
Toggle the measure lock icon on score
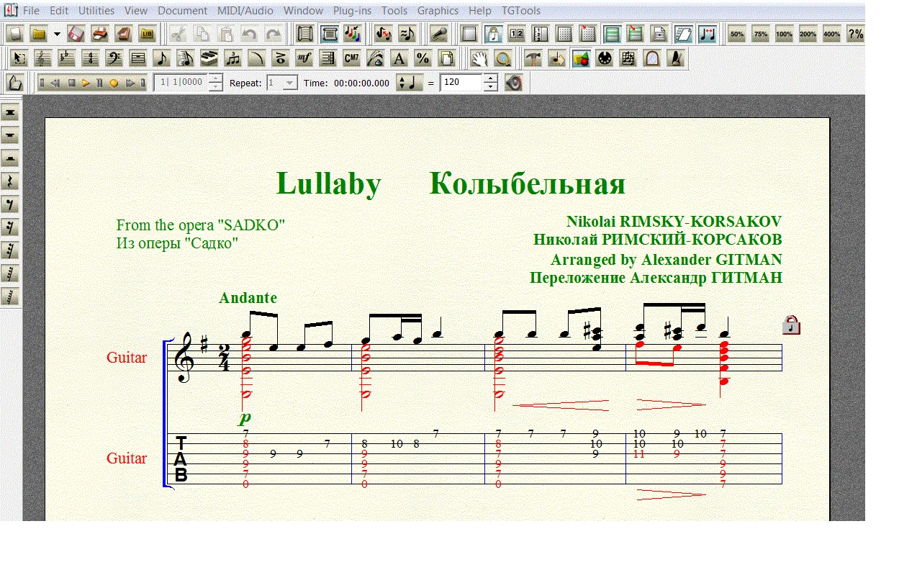[x=791, y=325]
